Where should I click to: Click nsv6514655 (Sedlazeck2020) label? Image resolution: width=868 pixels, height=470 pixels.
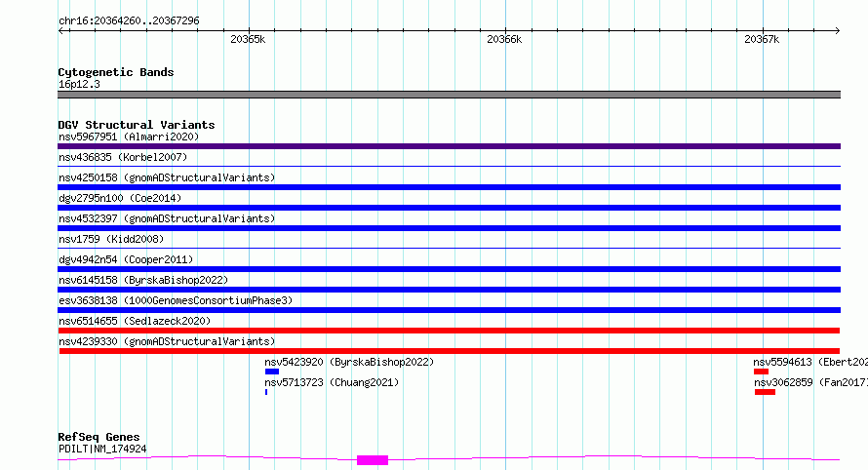pos(135,321)
